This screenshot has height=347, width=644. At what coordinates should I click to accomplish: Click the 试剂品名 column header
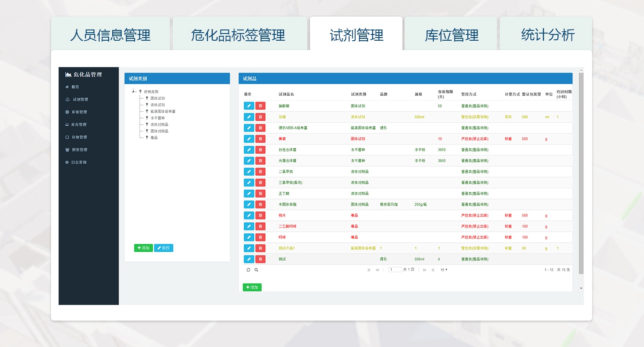286,94
